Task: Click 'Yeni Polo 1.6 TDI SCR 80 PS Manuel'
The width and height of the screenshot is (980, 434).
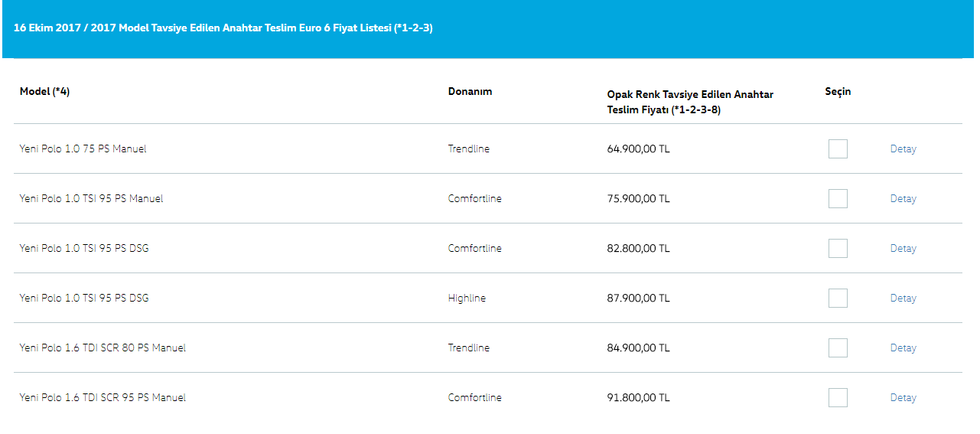Action: 103,348
